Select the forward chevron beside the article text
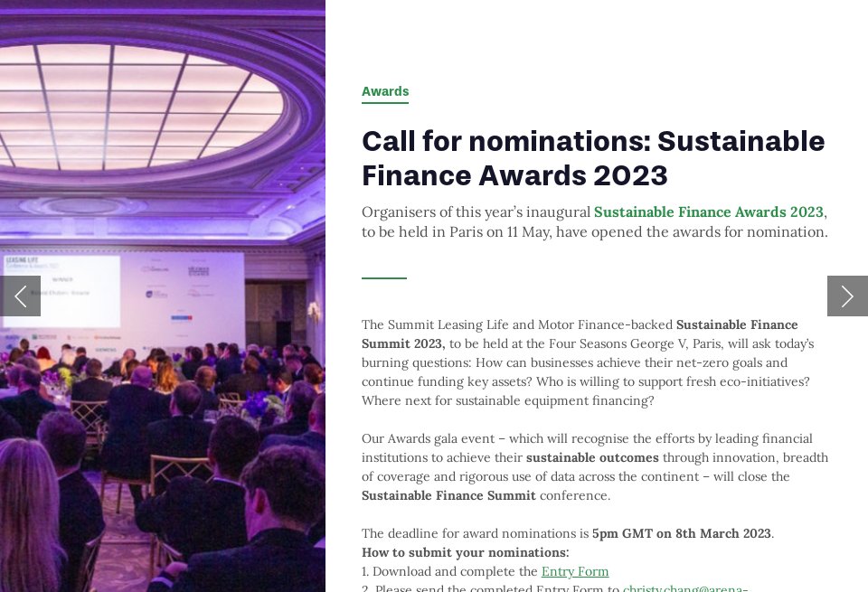 (847, 296)
